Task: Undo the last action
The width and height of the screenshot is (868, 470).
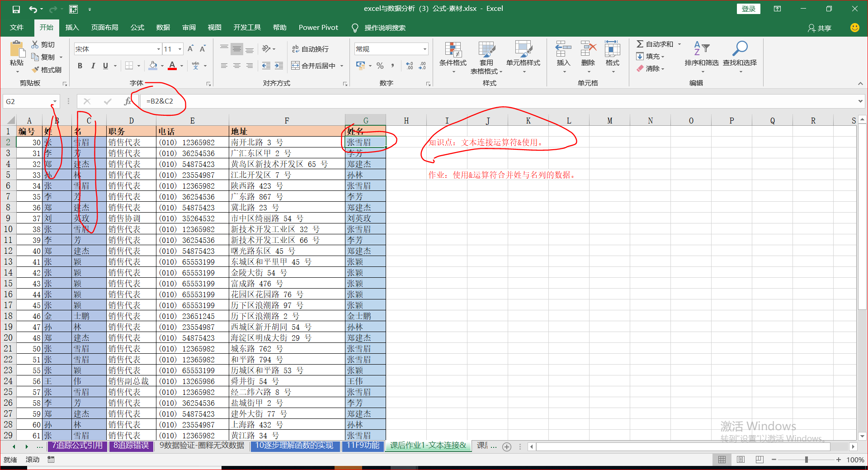Action: point(33,9)
